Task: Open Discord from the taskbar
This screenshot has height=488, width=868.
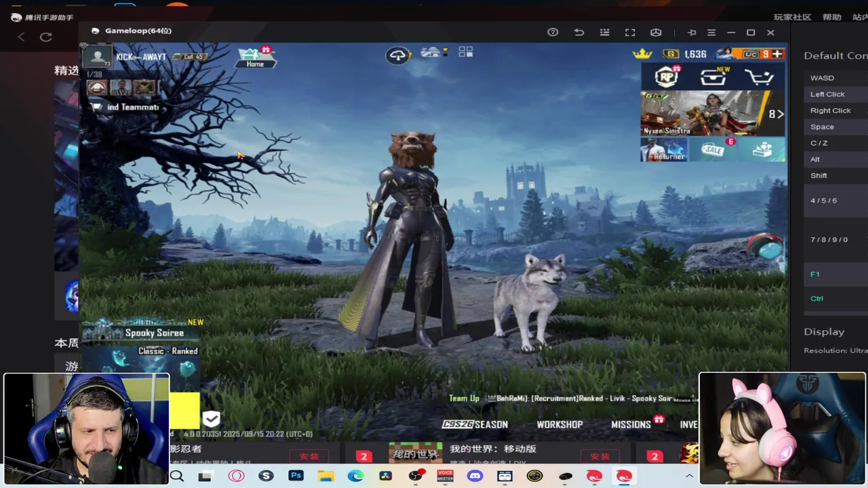Action: [475, 476]
